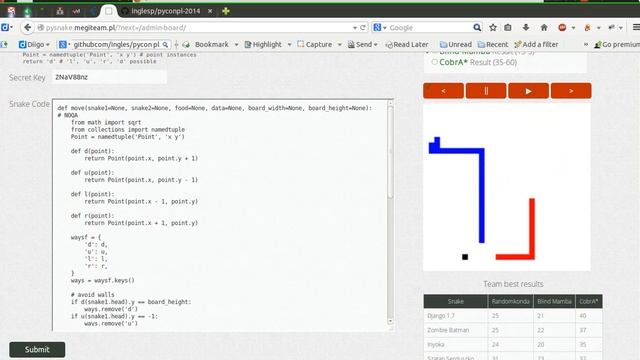Open the downloads arrow icon
This screenshot has width=640, height=360.
click(526, 27)
